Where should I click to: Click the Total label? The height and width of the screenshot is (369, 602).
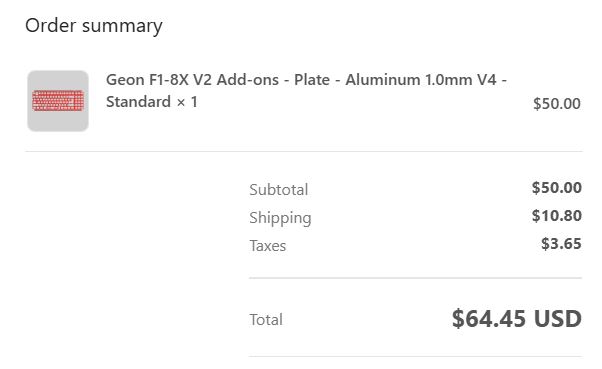266,319
